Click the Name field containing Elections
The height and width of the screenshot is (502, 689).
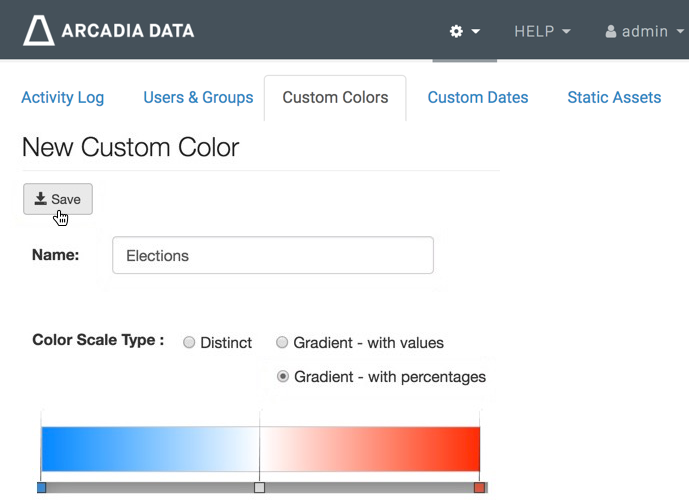click(273, 255)
